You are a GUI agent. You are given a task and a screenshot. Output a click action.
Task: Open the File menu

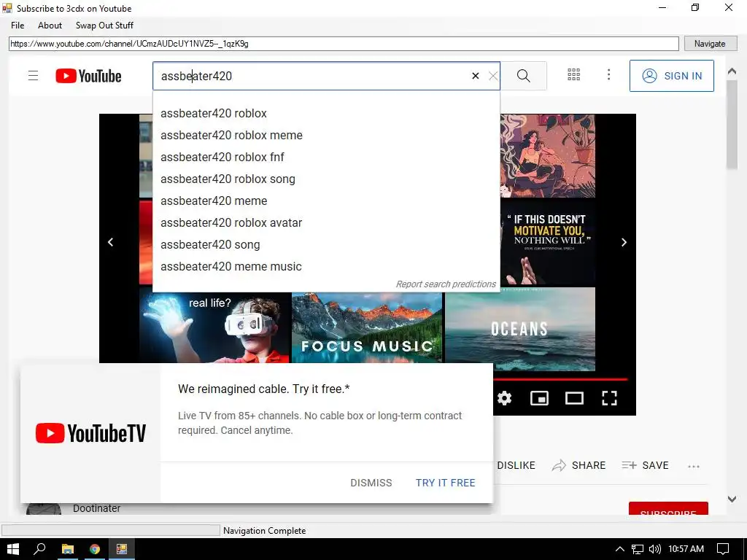pyautogui.click(x=18, y=26)
